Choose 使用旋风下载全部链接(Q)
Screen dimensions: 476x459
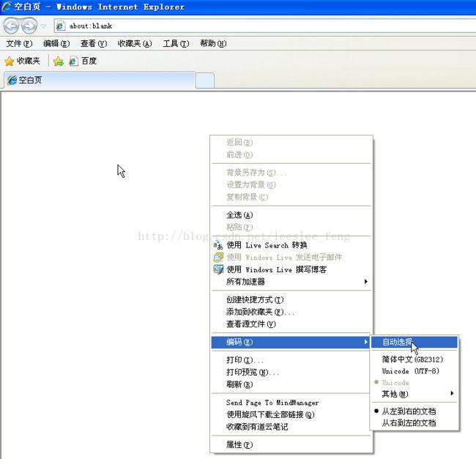point(291,414)
